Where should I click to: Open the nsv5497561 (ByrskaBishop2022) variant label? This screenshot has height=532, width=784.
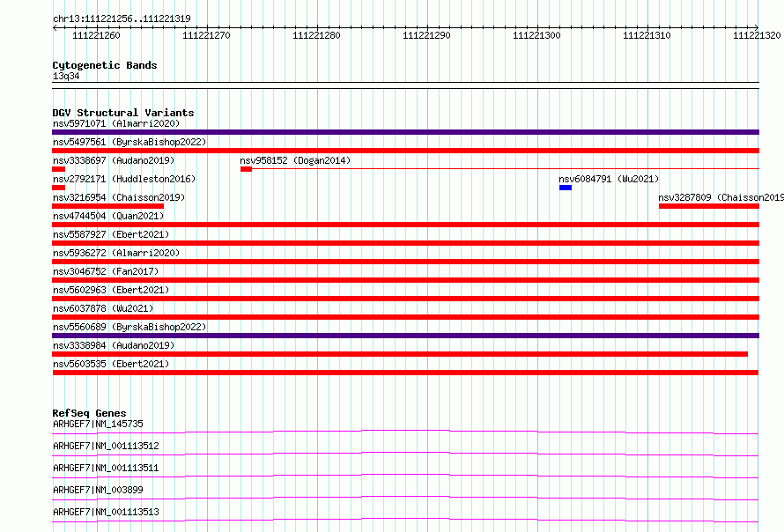pos(129,142)
